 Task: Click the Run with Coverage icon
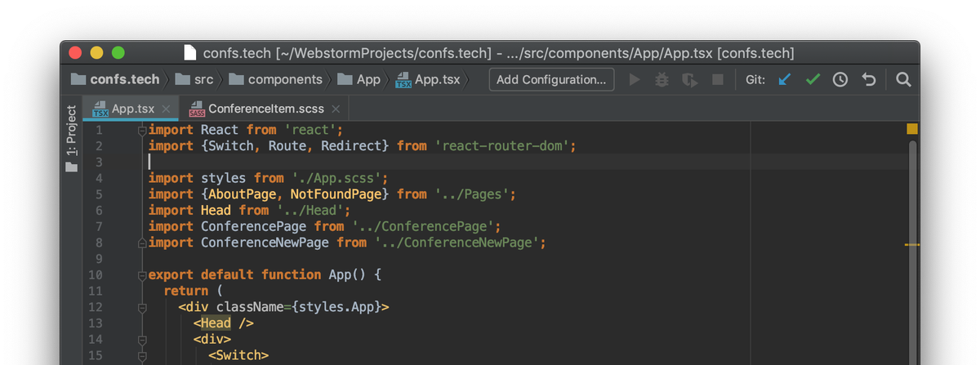(x=690, y=79)
